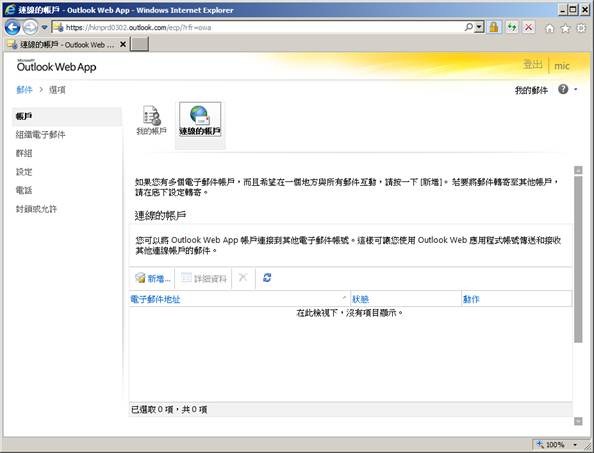Click the 新增 (New) toolbar button
Viewport: 594px width, 453px height.
(152, 278)
